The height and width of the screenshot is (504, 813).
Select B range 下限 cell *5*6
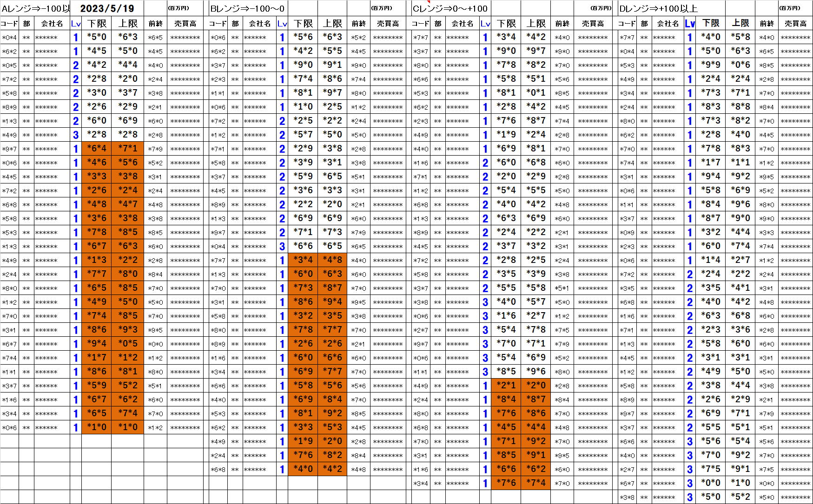[x=303, y=37]
